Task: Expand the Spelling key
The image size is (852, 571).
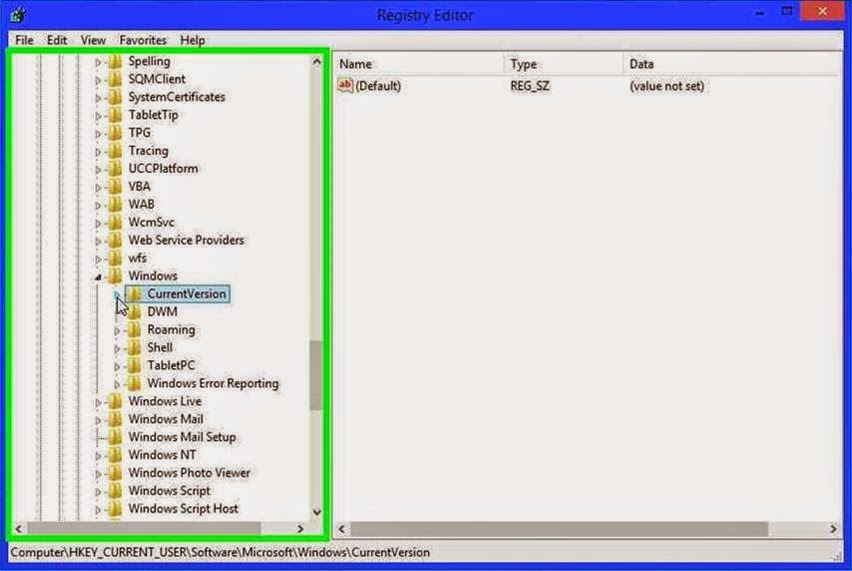Action: pyautogui.click(x=98, y=62)
